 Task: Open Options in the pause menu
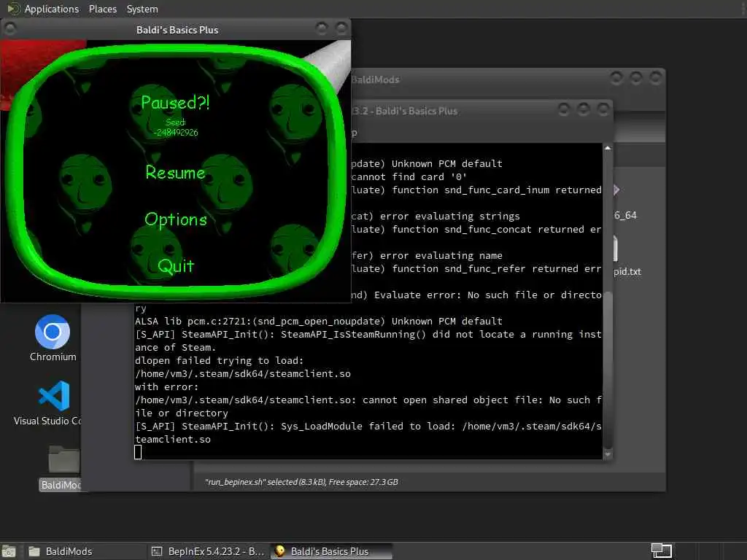pos(176,219)
